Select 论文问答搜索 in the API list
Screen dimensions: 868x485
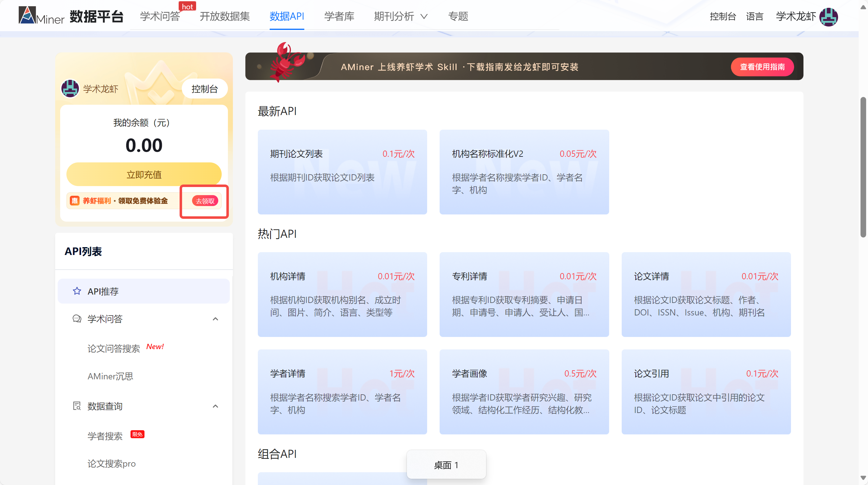(113, 348)
